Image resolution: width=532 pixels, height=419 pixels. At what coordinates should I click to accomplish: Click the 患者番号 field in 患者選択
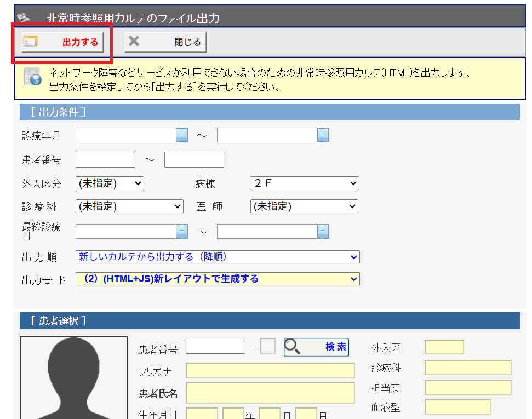[215, 346]
